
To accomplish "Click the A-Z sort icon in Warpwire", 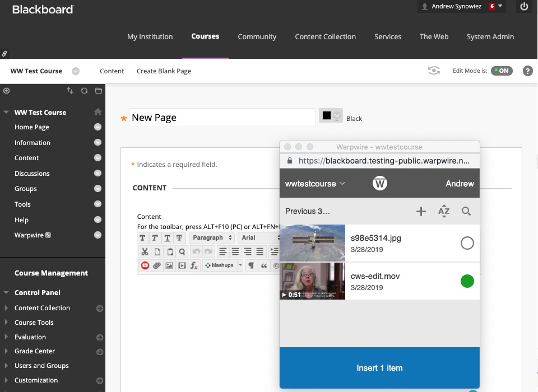I will [x=444, y=211].
